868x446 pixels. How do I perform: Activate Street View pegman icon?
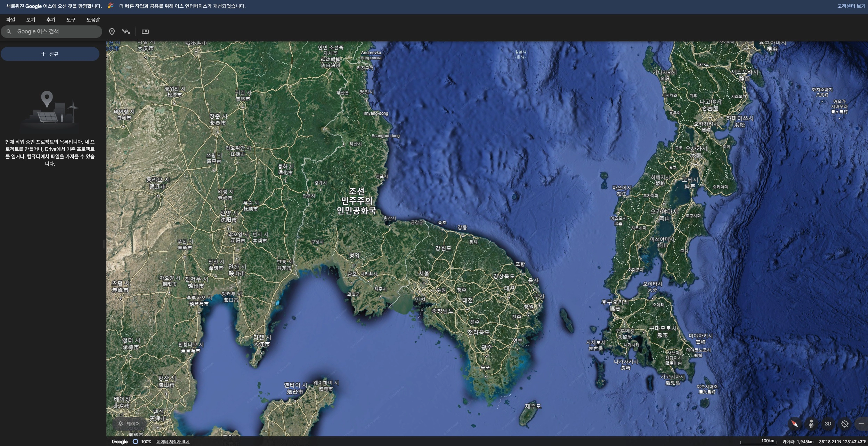pos(811,424)
